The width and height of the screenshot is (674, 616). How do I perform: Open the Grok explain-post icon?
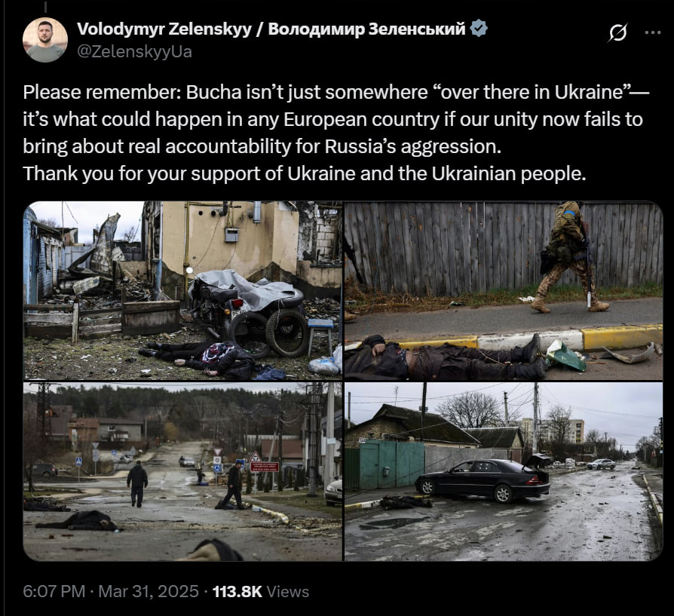(x=617, y=32)
